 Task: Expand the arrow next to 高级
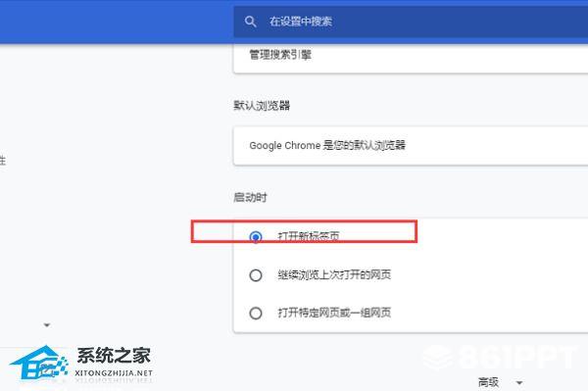[519, 383]
